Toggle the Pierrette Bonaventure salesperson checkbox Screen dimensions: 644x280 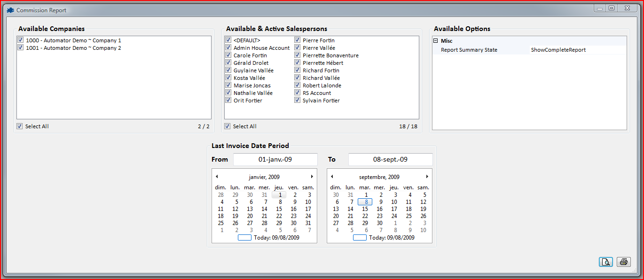click(298, 55)
